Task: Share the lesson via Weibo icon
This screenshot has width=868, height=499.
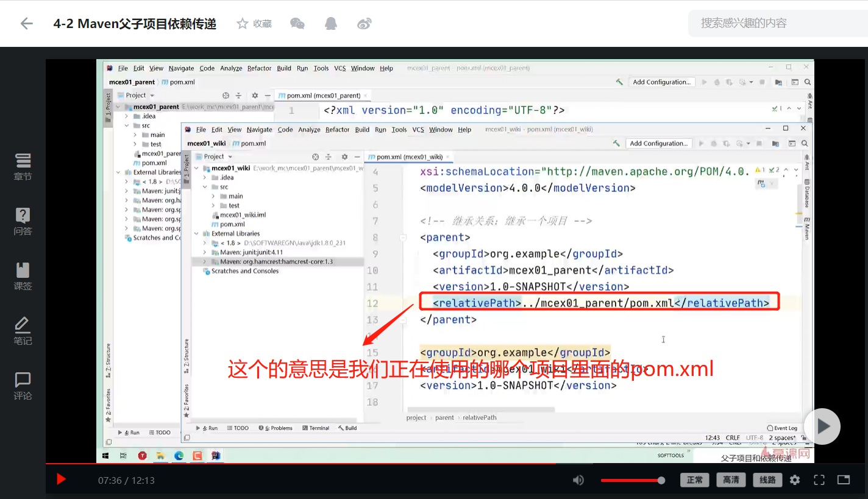Action: (x=365, y=24)
